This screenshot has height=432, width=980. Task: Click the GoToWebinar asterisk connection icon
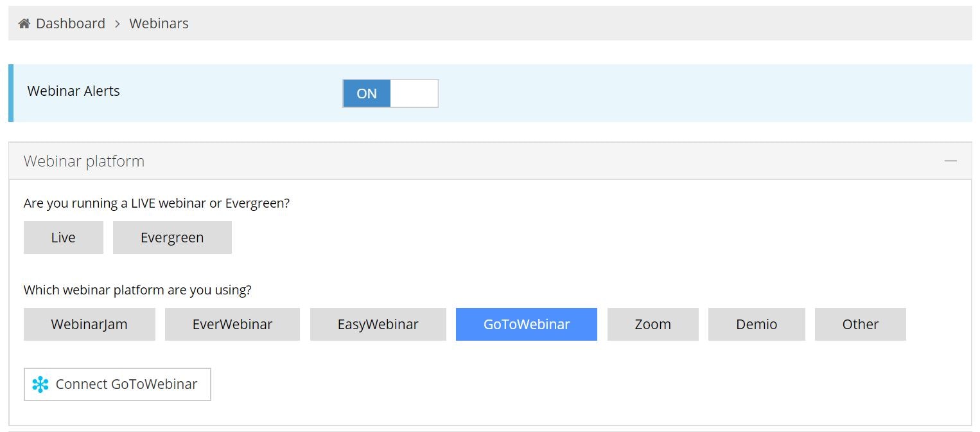coord(41,384)
